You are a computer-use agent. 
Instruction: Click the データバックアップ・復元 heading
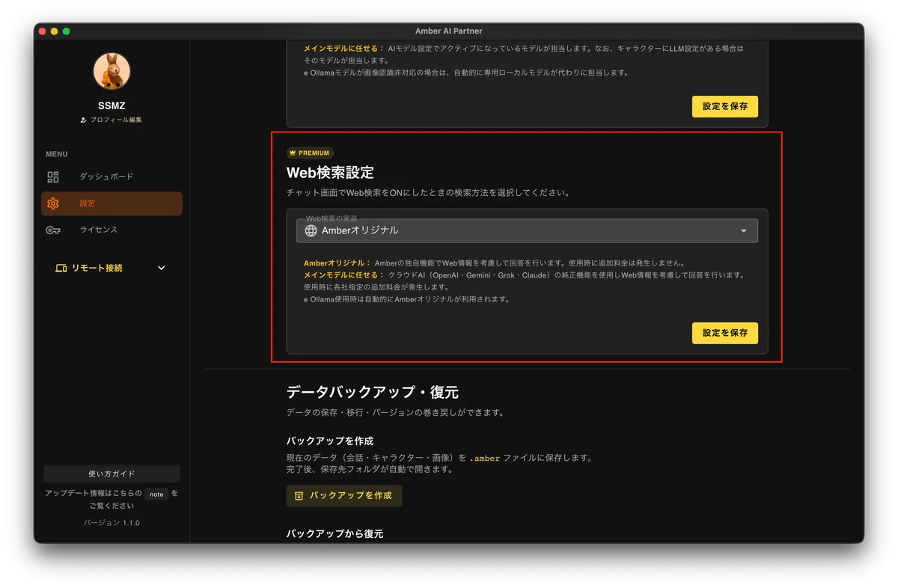[373, 392]
